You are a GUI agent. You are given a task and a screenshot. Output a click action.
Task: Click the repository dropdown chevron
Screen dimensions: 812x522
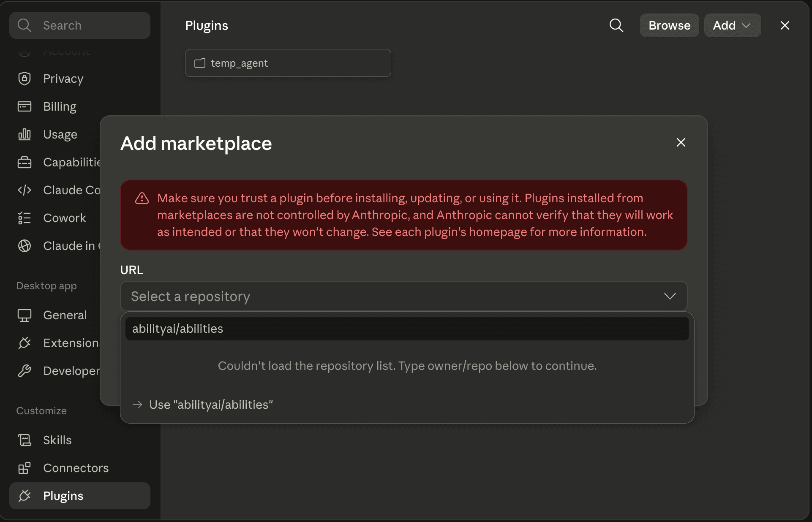coord(670,296)
